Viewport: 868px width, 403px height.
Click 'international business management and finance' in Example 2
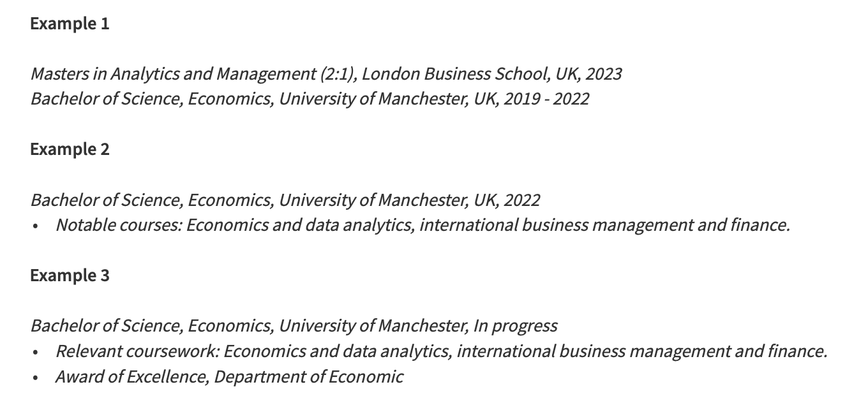click(x=604, y=225)
